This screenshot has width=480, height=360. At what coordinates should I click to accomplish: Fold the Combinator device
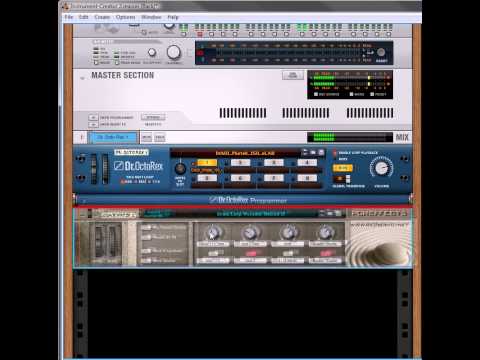(x=83, y=214)
